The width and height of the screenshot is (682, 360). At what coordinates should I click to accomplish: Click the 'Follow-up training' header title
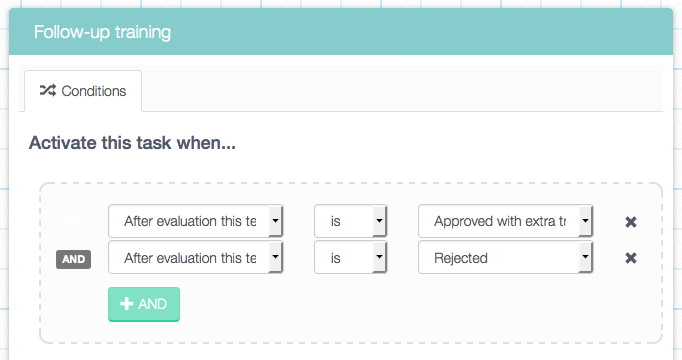tap(103, 32)
